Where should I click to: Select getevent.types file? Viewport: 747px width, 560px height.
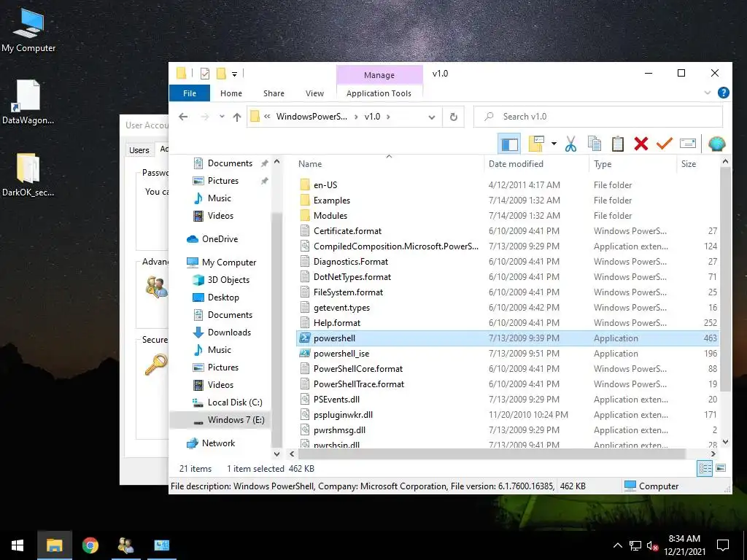pos(341,308)
